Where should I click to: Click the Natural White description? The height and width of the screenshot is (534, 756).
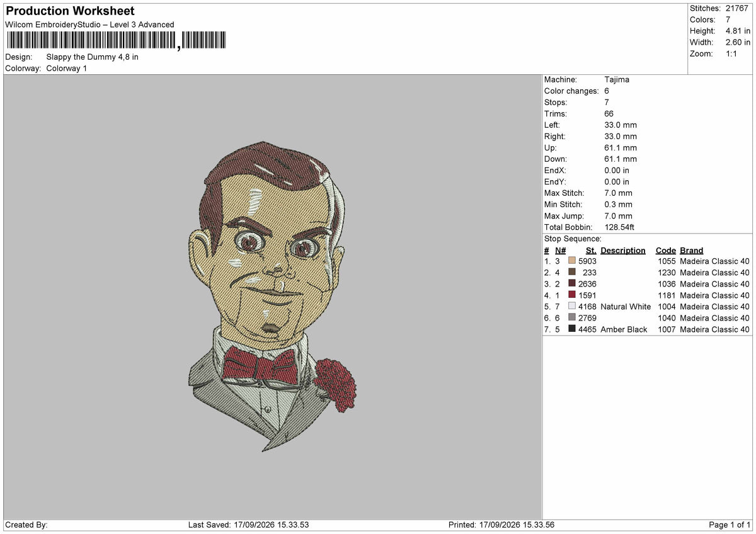pyautogui.click(x=626, y=306)
